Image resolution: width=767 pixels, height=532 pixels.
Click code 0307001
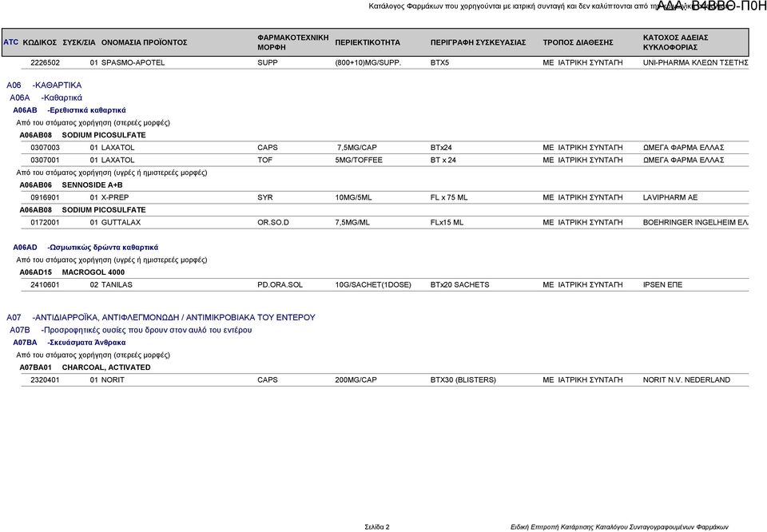click(x=45, y=160)
